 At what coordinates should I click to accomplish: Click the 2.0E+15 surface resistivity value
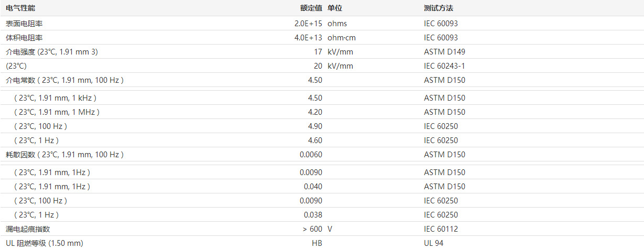coord(308,24)
